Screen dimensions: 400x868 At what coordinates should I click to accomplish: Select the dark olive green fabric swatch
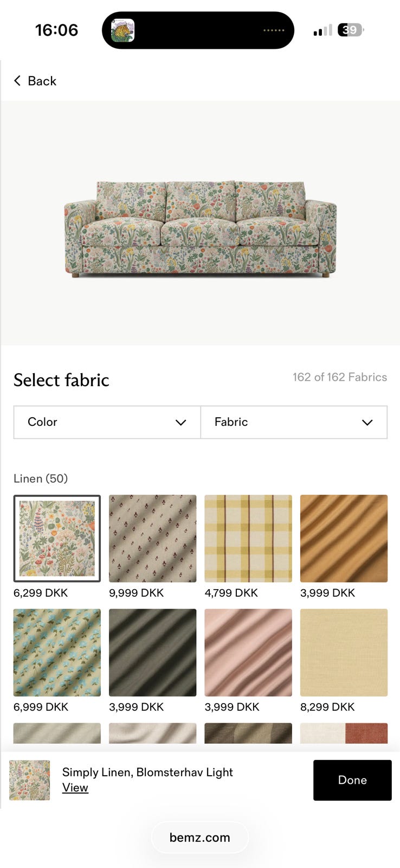(152, 652)
